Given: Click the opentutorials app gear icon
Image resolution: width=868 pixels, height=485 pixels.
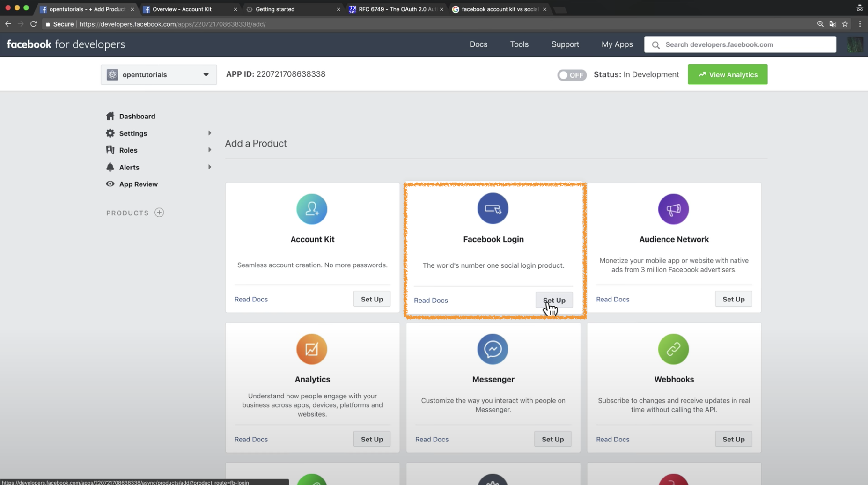Looking at the screenshot, I should tap(112, 74).
